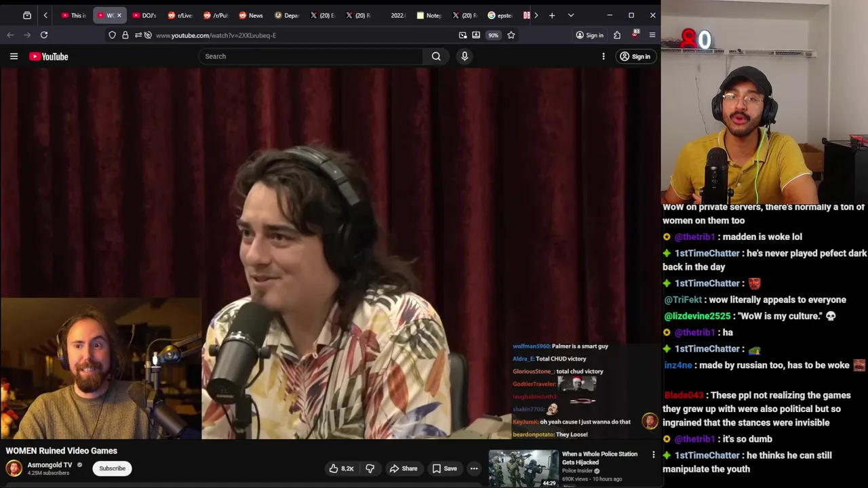
Task: Open the YouTube hamburger guide menu
Action: pos(14,56)
